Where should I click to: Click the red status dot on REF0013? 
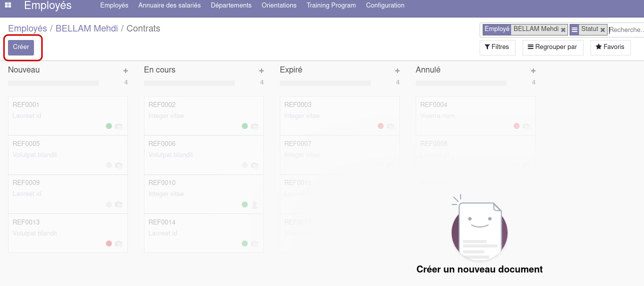tap(109, 243)
